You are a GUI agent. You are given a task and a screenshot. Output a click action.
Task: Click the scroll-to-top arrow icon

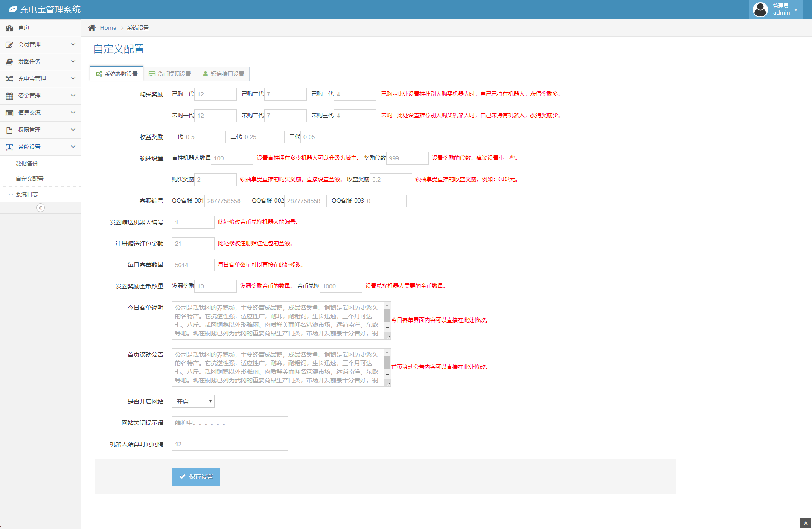pos(806,523)
